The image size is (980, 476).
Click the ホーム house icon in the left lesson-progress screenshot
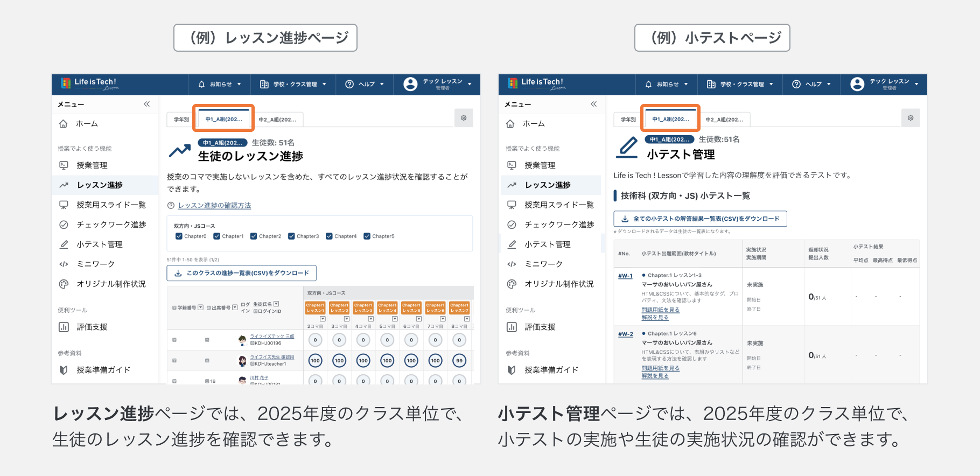pyautogui.click(x=64, y=124)
